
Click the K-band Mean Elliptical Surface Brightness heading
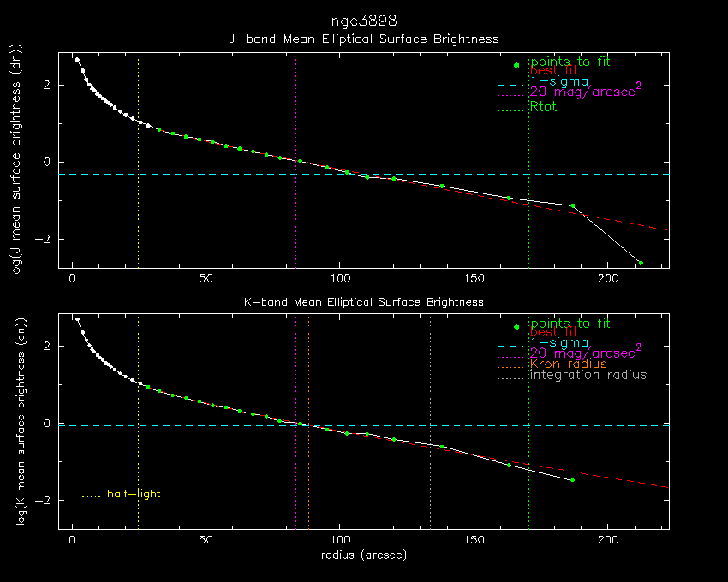coord(363,302)
